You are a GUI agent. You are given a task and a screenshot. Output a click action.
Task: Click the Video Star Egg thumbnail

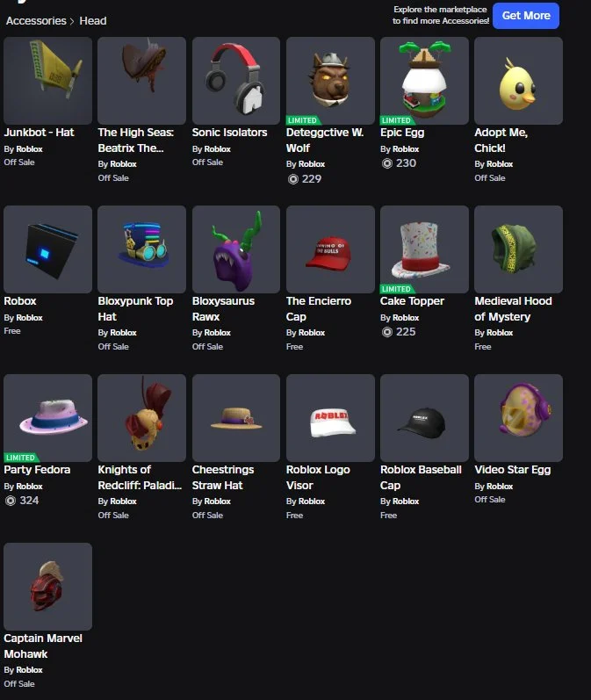[x=518, y=418]
